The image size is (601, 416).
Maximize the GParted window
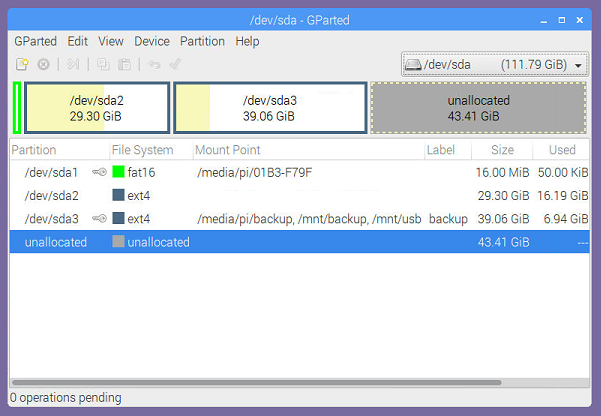pyautogui.click(x=562, y=20)
